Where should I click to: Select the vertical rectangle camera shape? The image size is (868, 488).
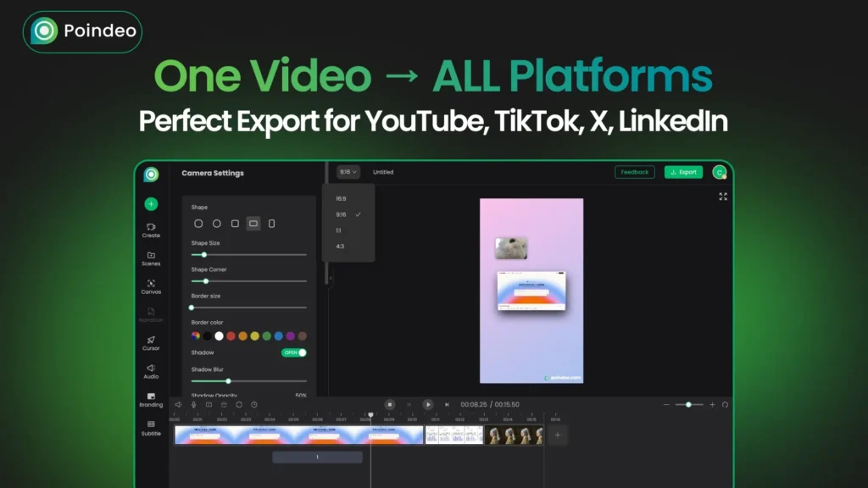coord(271,224)
